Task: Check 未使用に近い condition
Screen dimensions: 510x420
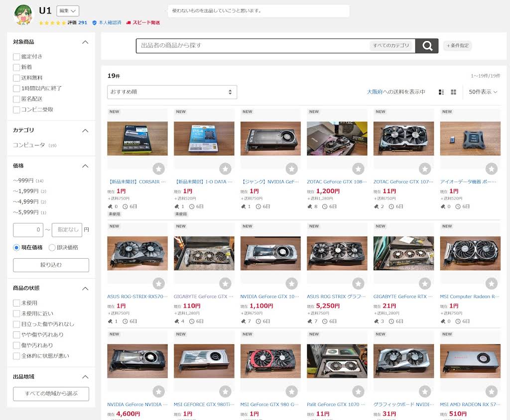Action: [x=16, y=314]
